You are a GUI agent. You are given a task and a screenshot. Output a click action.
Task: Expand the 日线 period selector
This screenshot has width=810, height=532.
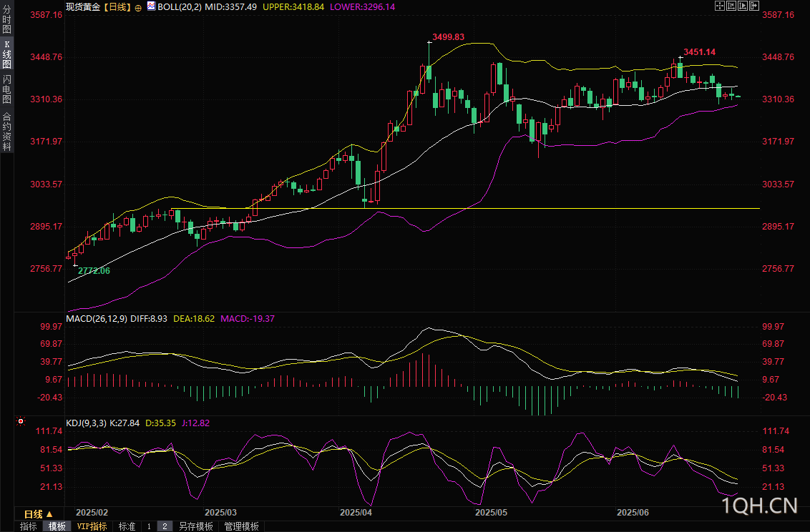[38, 514]
